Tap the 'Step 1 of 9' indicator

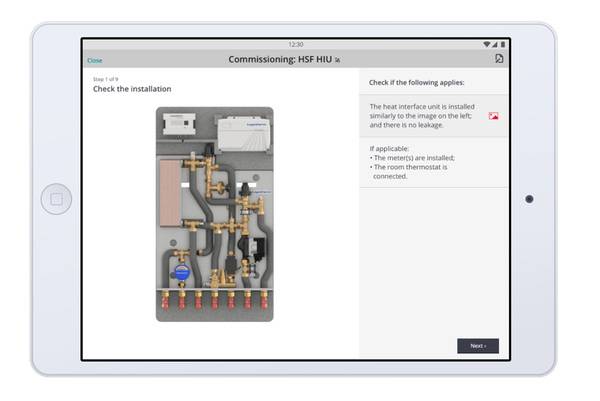[107, 79]
